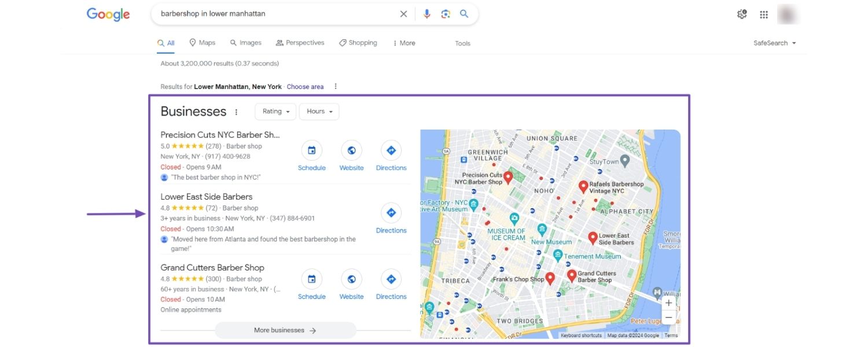Image resolution: width=868 pixels, height=347 pixels.
Task: Expand the Hours filter dropdown
Action: click(319, 112)
